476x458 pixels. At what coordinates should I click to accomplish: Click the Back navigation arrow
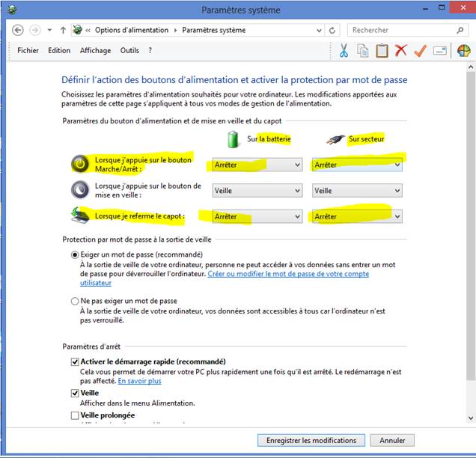(x=18, y=31)
